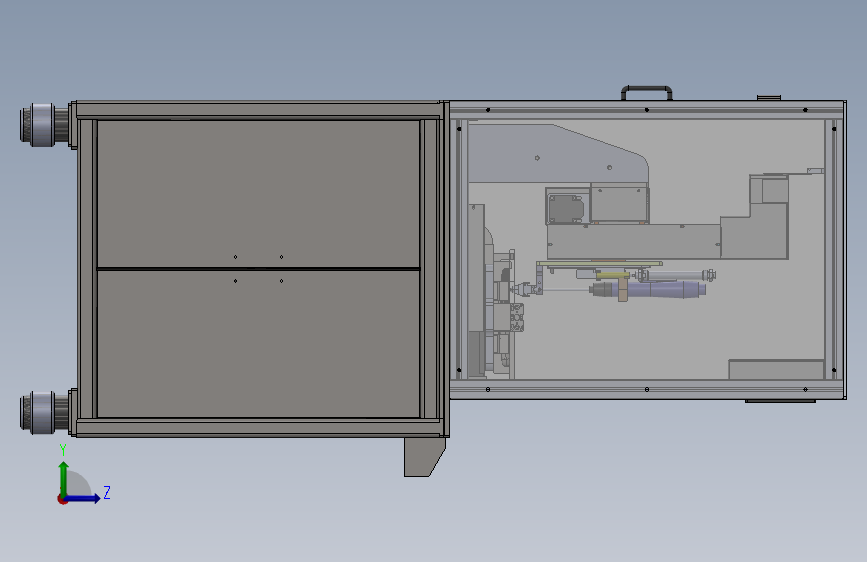867x562 pixels.
Task: Select the lower caster wheel on the cabinet
Action: [x=44, y=413]
